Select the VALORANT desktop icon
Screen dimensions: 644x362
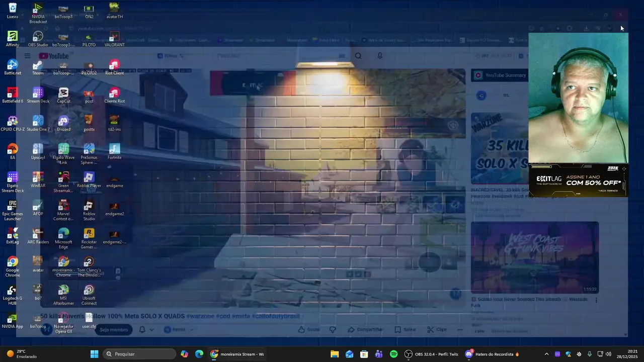[x=114, y=39]
